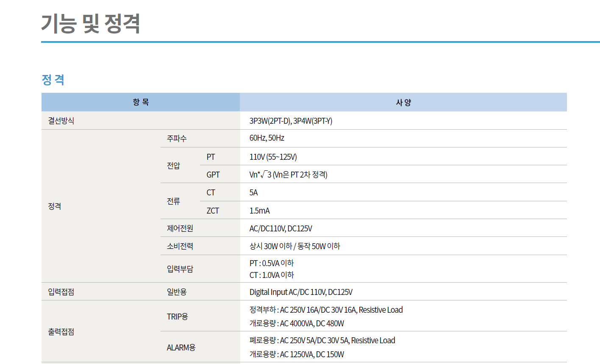The width and height of the screenshot is (600, 364).
Task: Select the line 'PT : 0.5VA 이하'
Action: pyautogui.click(x=272, y=263)
